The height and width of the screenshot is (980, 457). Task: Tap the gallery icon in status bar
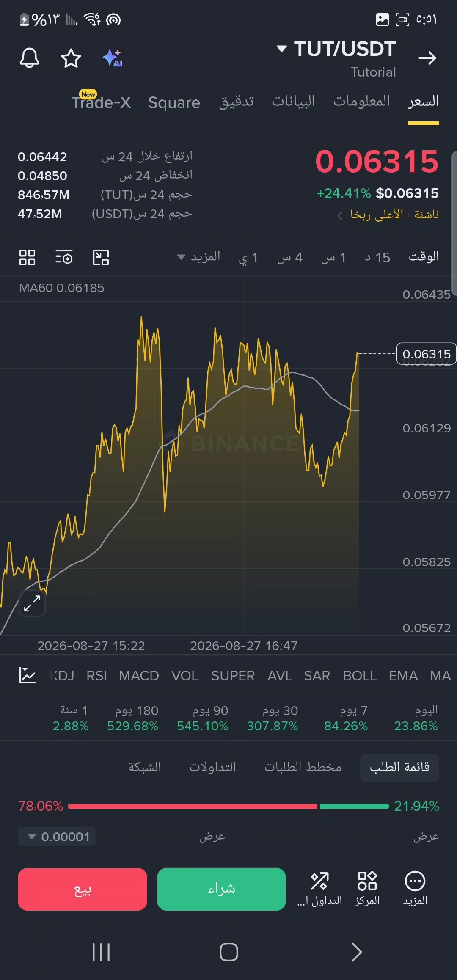383,19
